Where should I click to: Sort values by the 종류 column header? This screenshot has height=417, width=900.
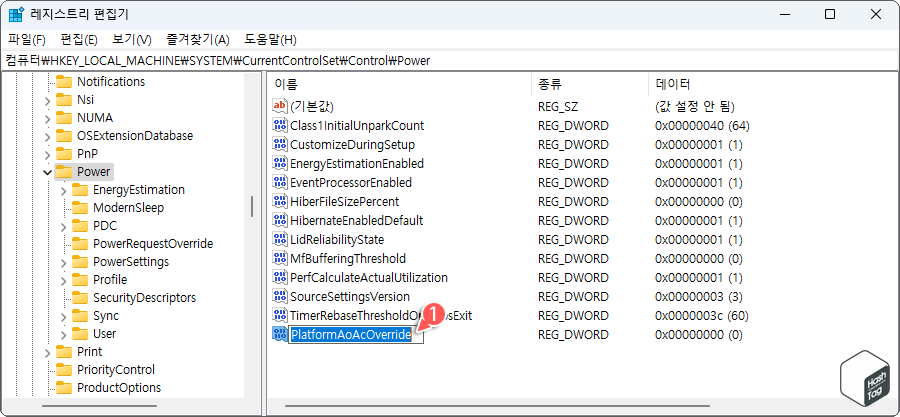pyautogui.click(x=590, y=85)
